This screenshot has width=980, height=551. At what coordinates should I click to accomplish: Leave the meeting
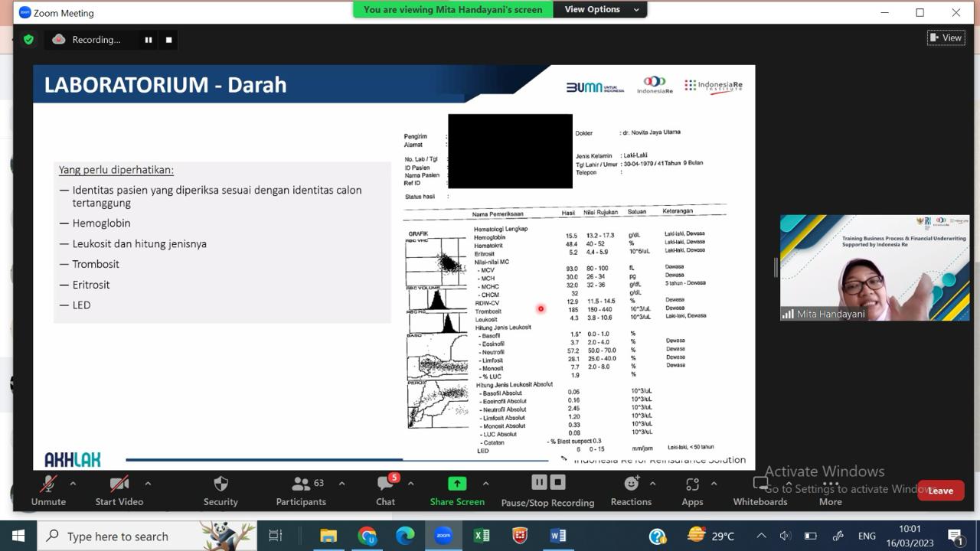940,491
